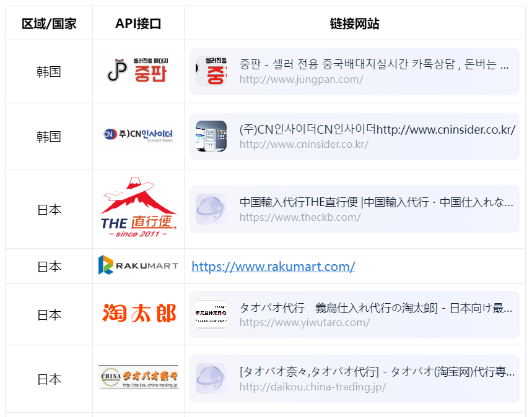Screen dimensions: 532x417
Task: Click the grey http://www.cninsider.co.kr/ URL text
Action: [x=304, y=144]
